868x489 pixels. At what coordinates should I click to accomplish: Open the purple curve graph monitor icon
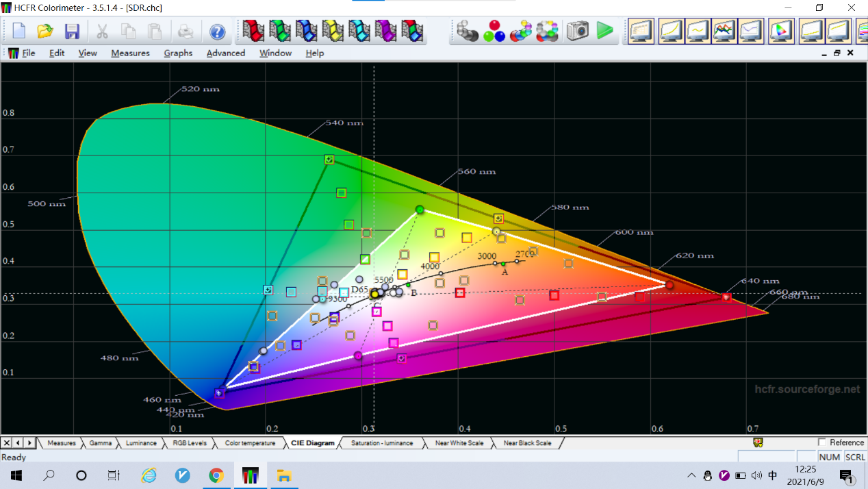pyautogui.click(x=751, y=31)
